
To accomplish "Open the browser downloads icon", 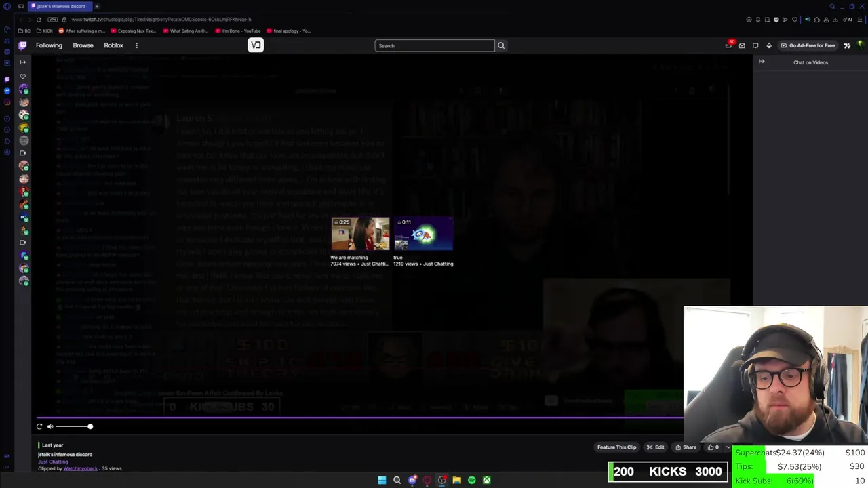I will (835, 20).
